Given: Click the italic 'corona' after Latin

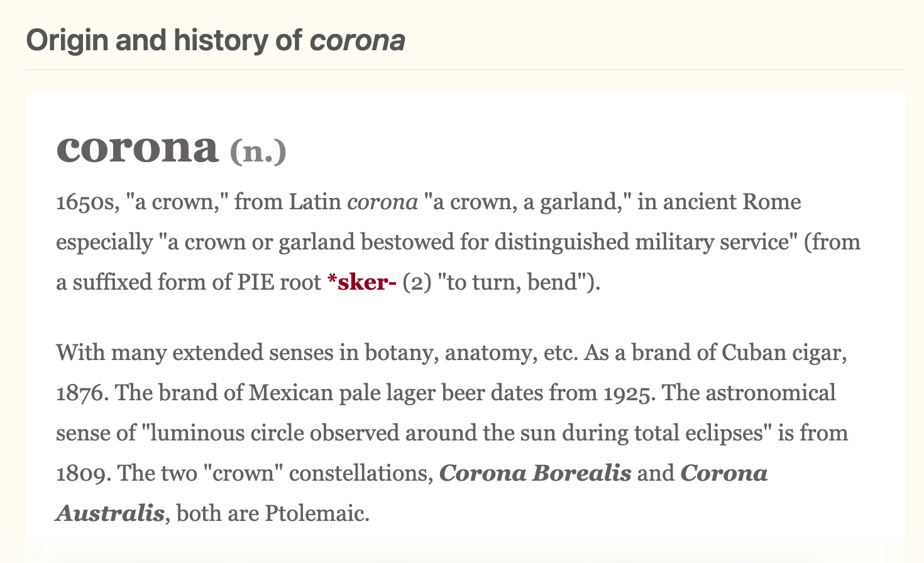Looking at the screenshot, I should tap(382, 202).
